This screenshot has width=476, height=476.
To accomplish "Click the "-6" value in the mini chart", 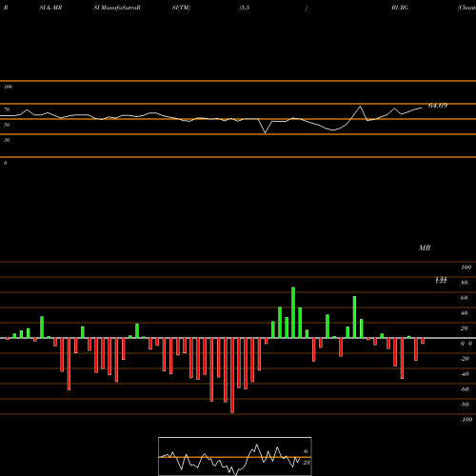I will [306, 451].
